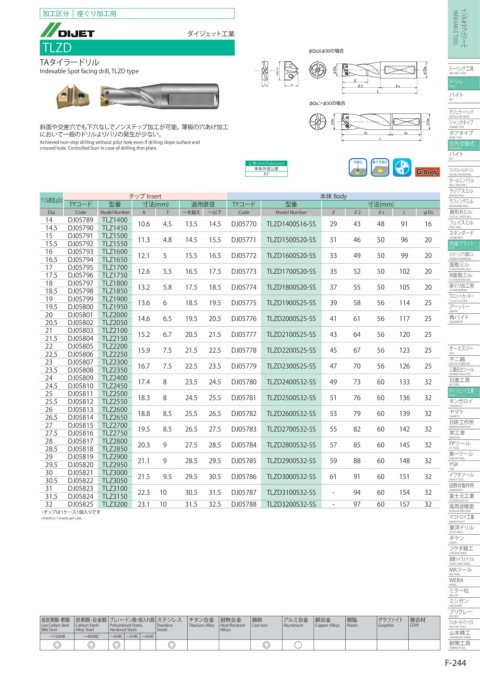
Task: Click the 本体 Body table header
Action: tap(333, 196)
